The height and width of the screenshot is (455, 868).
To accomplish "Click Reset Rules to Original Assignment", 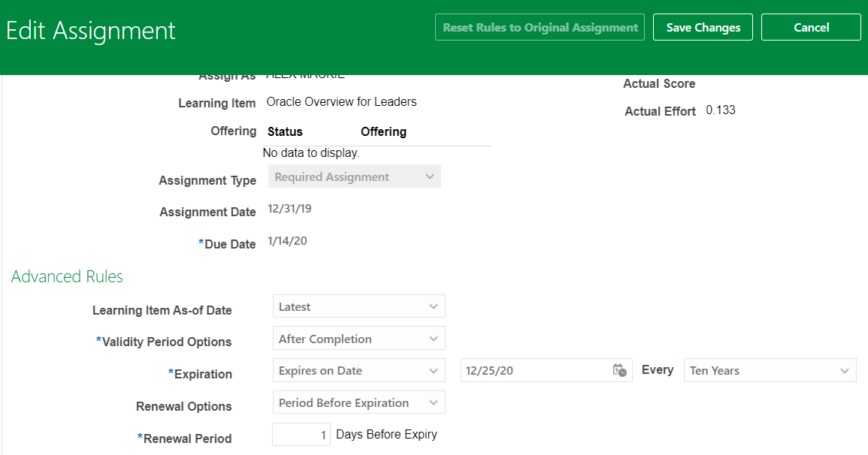I will coord(540,27).
